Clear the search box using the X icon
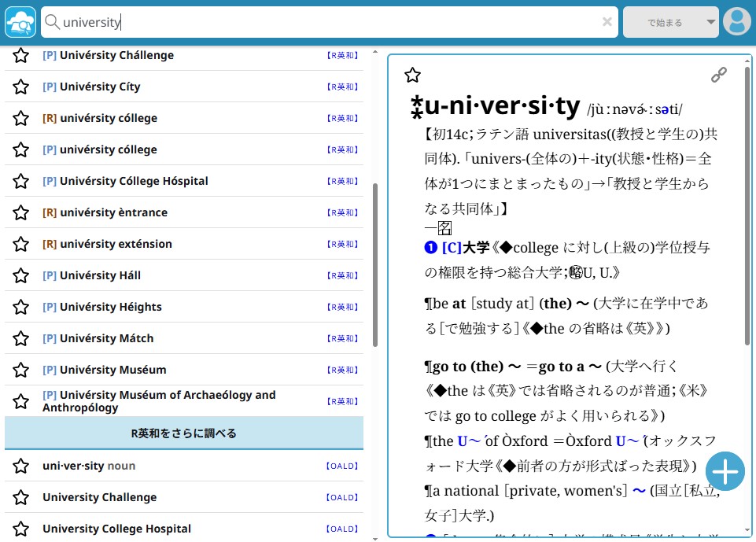Viewport: 756px width, 542px height. click(607, 22)
